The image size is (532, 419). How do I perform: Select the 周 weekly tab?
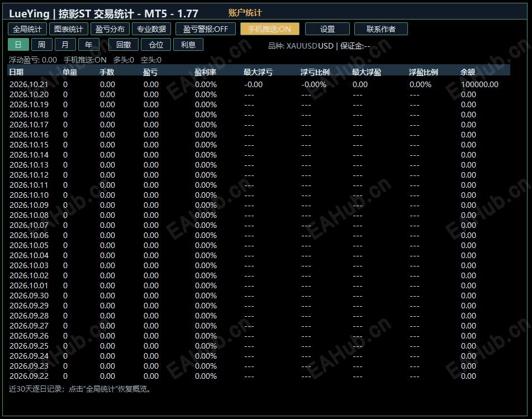tap(42, 45)
